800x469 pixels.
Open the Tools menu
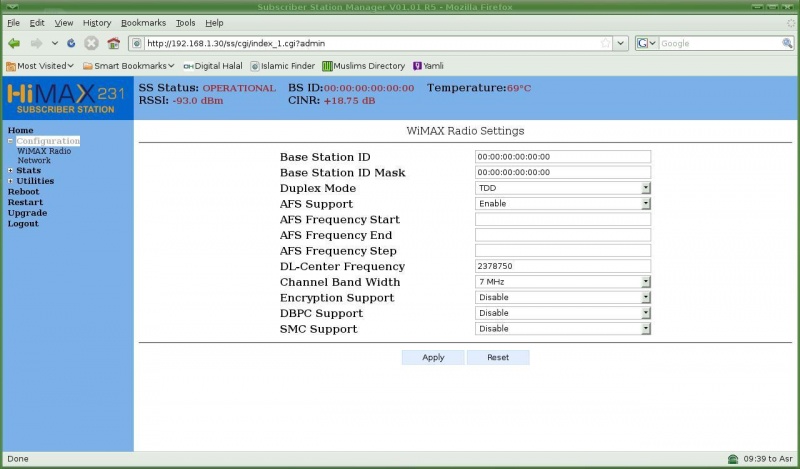(x=185, y=22)
